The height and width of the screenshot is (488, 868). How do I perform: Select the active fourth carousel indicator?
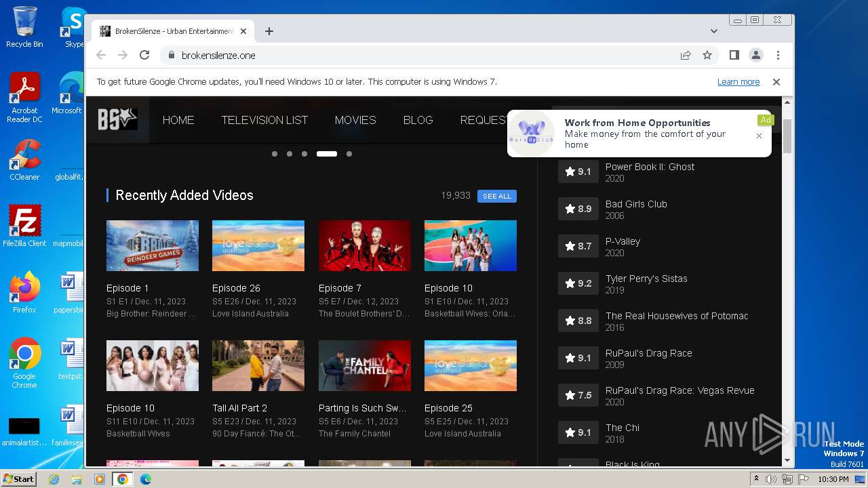click(x=327, y=154)
